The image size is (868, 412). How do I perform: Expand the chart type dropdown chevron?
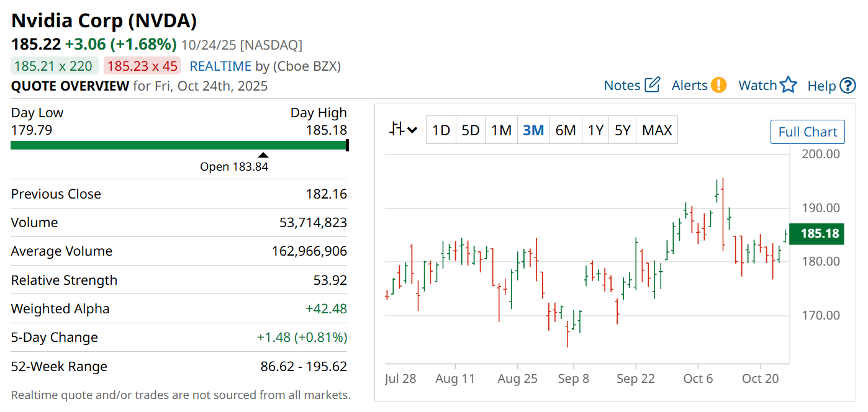coord(412,131)
